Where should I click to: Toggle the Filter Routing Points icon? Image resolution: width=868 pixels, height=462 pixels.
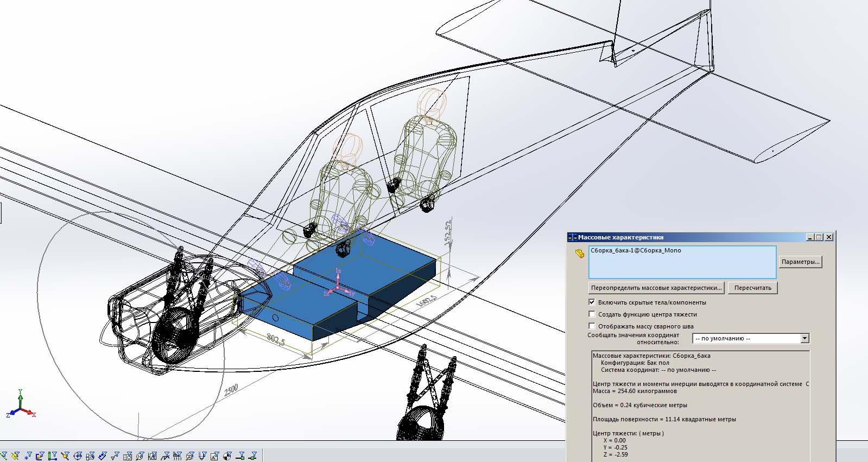pos(252,455)
